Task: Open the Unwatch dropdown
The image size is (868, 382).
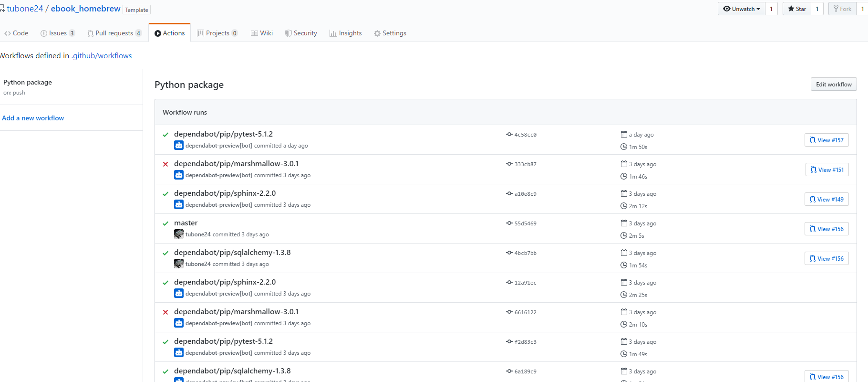Action: 742,9
